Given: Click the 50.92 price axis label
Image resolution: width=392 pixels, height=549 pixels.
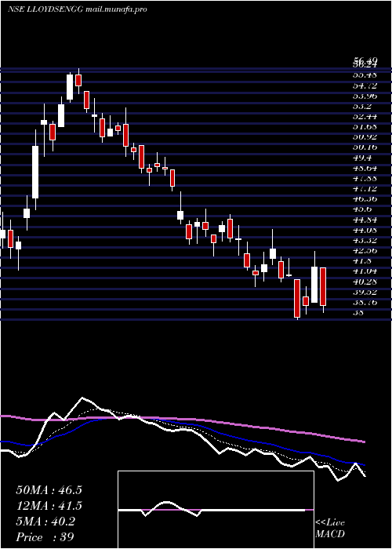Looking at the screenshot, I should (365, 136).
